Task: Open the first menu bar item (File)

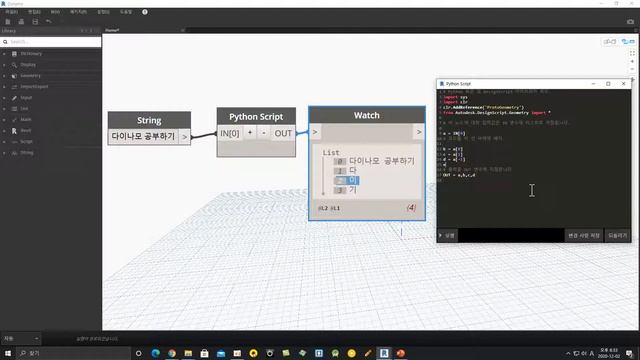Action: [11, 12]
